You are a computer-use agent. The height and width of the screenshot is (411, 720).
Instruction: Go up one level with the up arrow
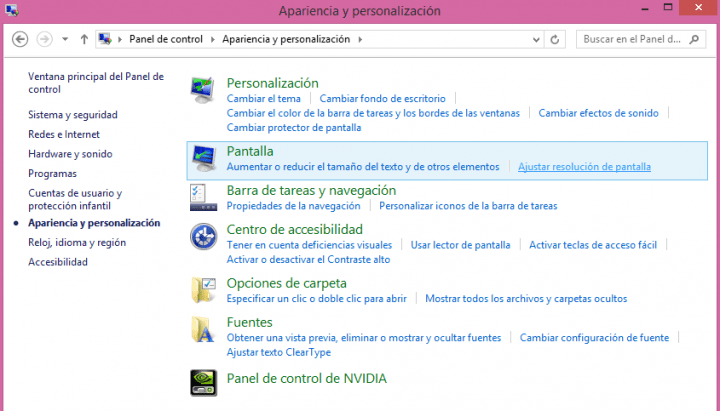(x=84, y=39)
